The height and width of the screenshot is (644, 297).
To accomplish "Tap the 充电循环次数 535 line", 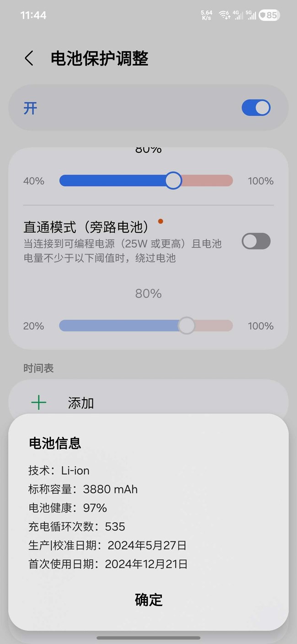I will tap(77, 526).
